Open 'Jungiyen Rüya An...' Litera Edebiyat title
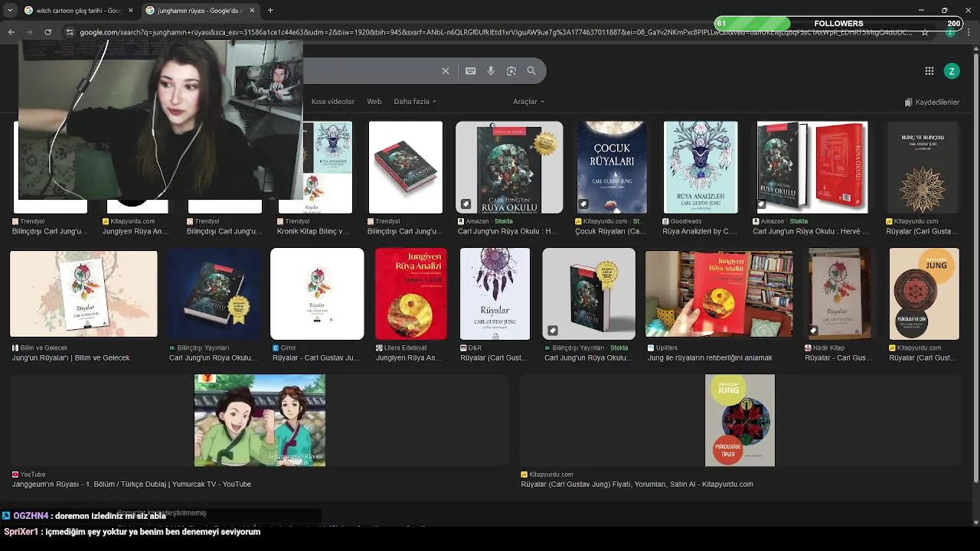This screenshot has height=551, width=980. [x=409, y=358]
